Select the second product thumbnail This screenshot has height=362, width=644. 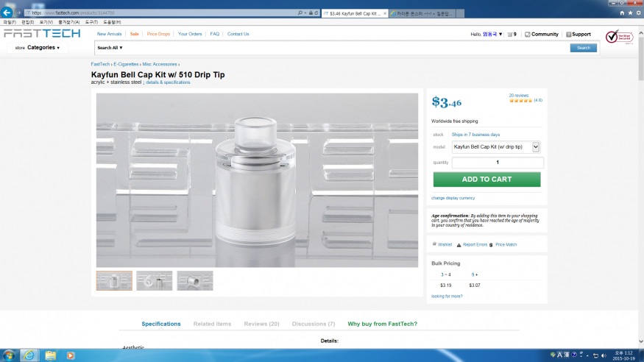pos(155,281)
